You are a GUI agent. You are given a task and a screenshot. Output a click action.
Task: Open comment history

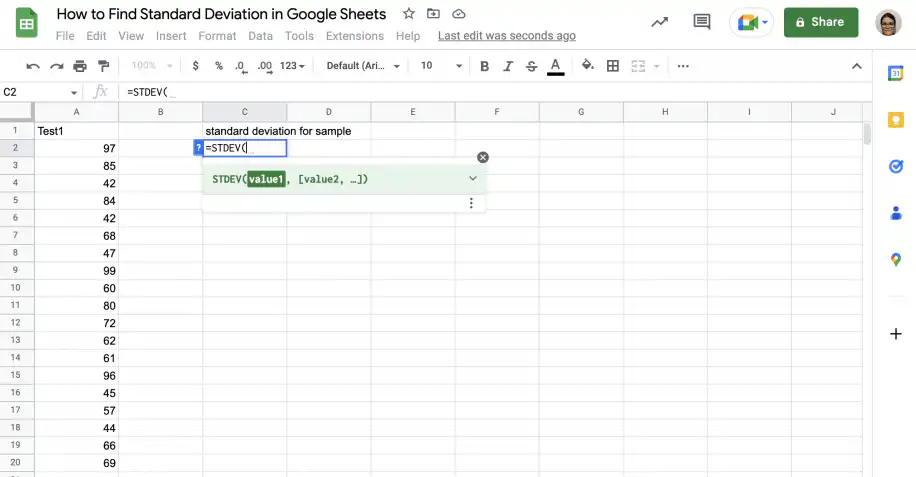[x=702, y=22]
